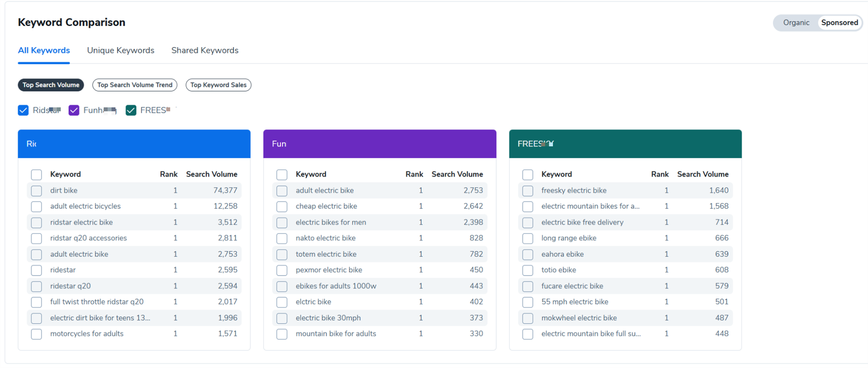Image resolution: width=868 pixels, height=368 pixels.
Task: Tick checkbox for adult electric bicycles
Action: click(37, 207)
